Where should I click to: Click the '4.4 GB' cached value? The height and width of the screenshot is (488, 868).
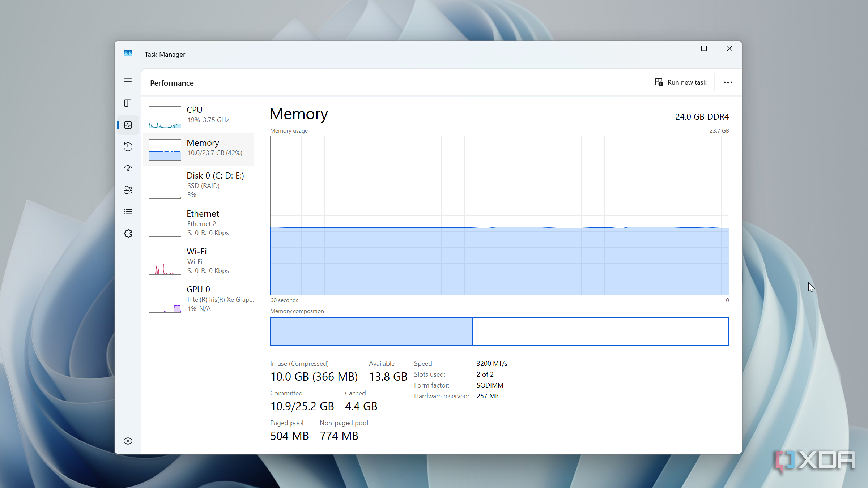click(x=361, y=406)
